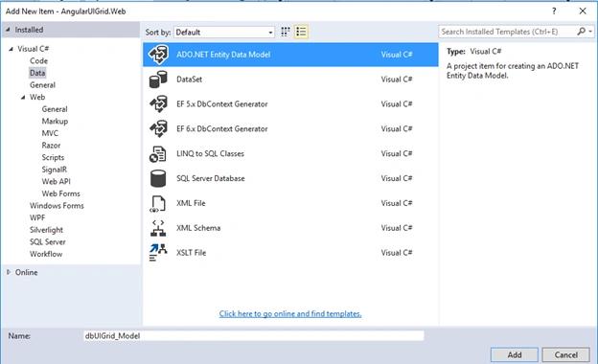This screenshot has width=598, height=364.
Task: Select the WPF category
Action: click(x=37, y=217)
